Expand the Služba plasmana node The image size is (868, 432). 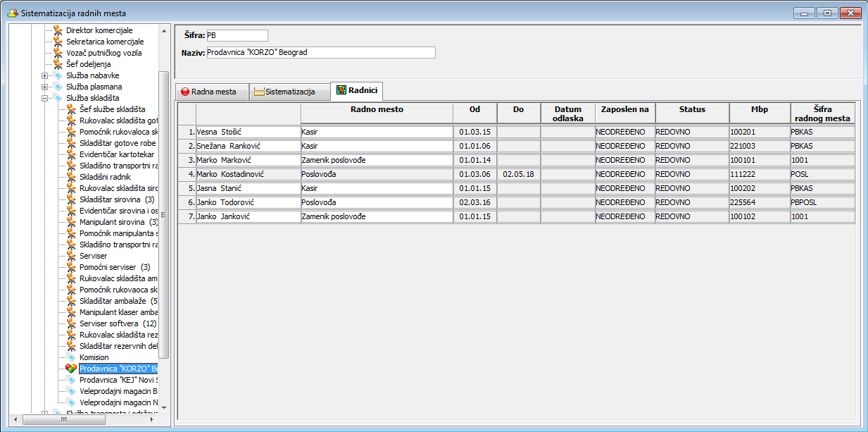[x=45, y=87]
